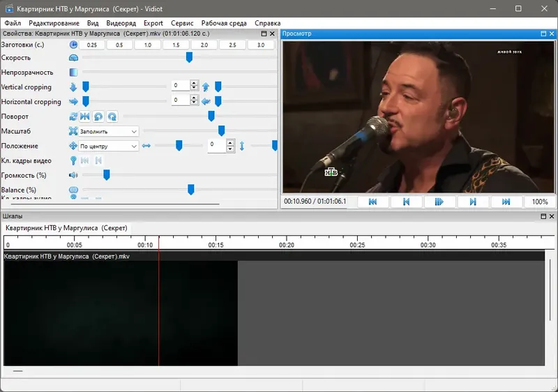
Task: Click rotate clockwise icon in Поворот row
Action: [112, 116]
